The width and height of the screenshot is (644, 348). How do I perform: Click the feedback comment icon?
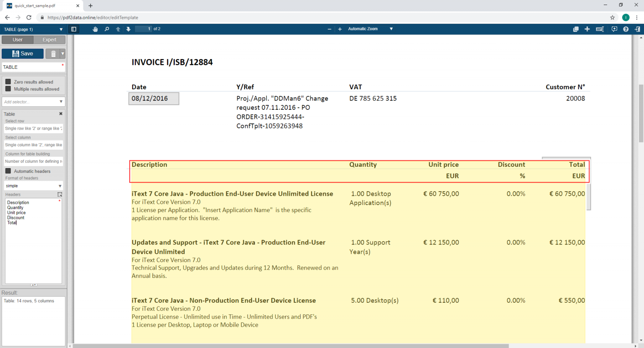[x=614, y=29]
